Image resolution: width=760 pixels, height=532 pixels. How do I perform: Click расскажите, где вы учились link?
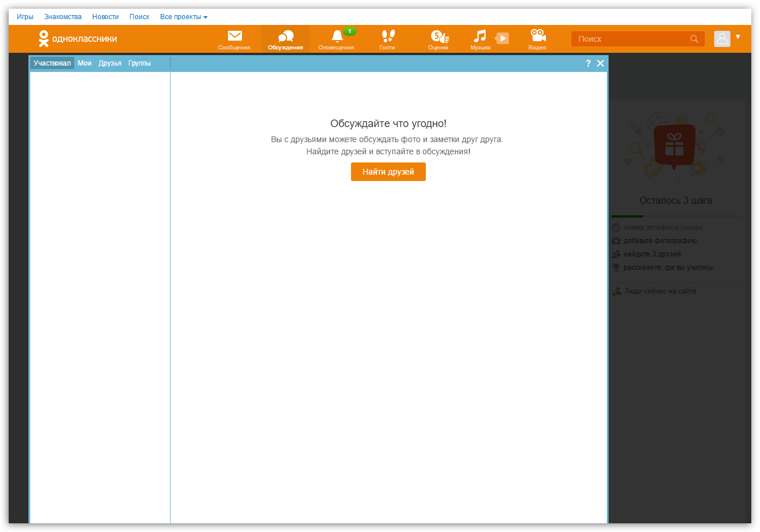coord(668,267)
